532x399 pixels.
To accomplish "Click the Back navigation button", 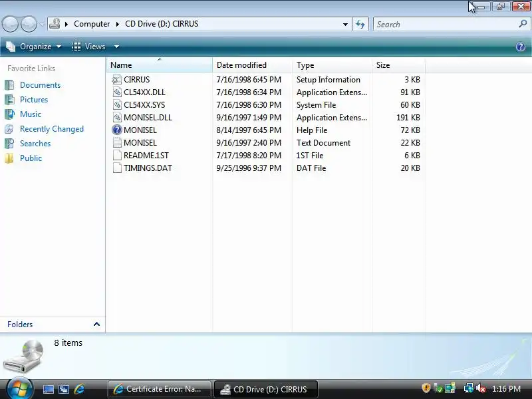I will 10,24.
